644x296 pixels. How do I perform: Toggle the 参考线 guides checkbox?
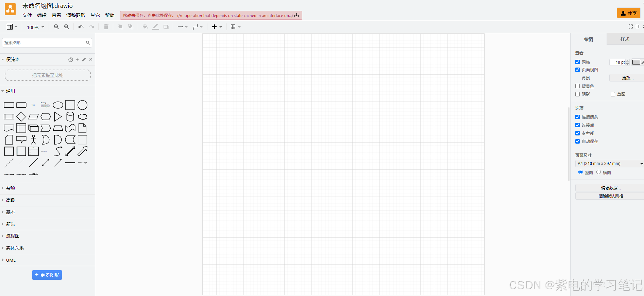click(x=577, y=133)
